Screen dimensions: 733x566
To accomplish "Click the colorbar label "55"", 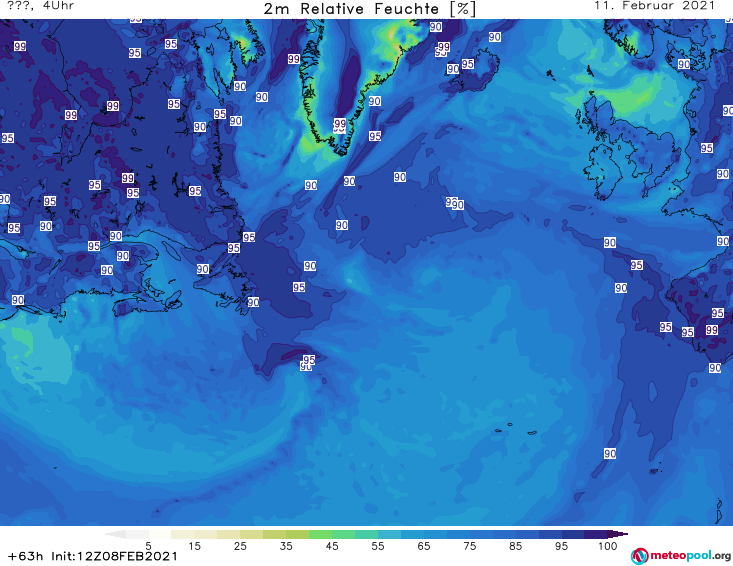I will 378,546.
